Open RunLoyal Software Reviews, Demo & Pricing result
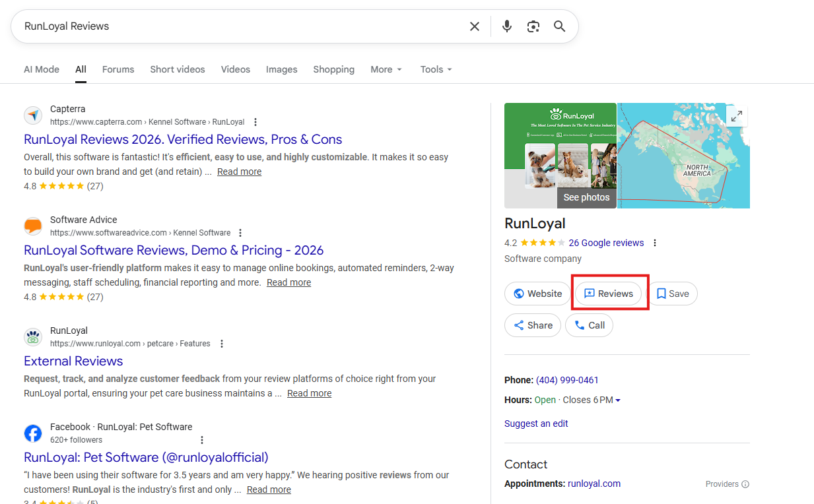This screenshot has width=814, height=504. coord(174,250)
